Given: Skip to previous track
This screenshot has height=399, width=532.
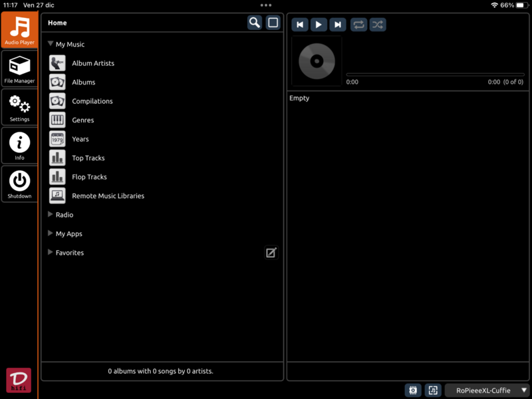Looking at the screenshot, I should (300, 25).
